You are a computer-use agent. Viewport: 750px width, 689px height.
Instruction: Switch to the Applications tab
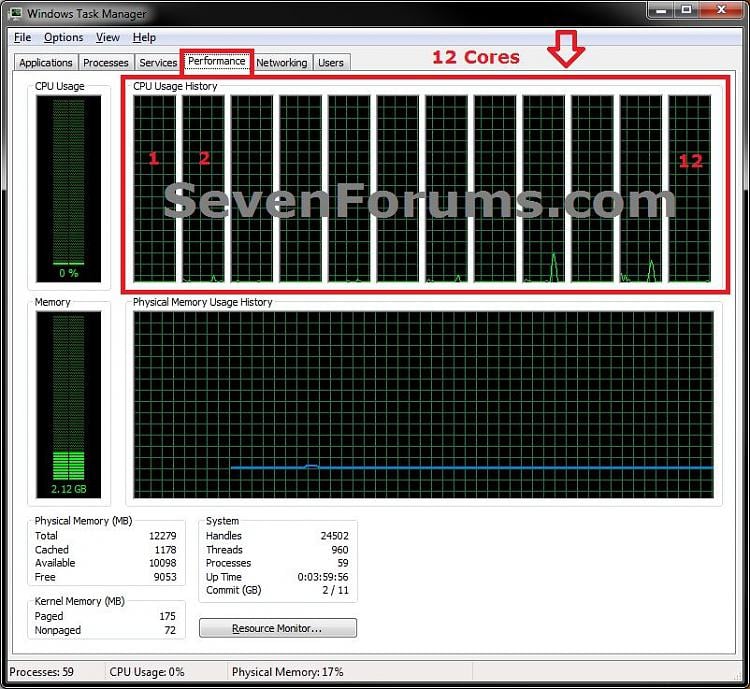pos(45,63)
